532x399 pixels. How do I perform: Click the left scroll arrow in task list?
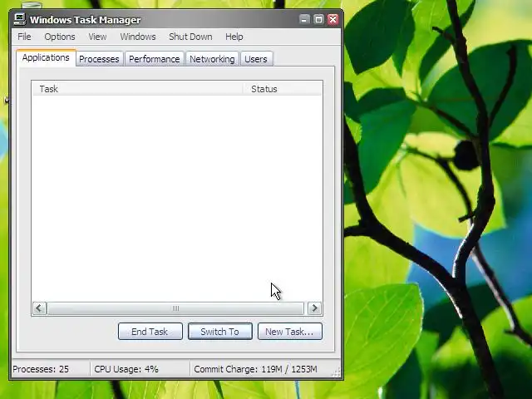point(39,308)
